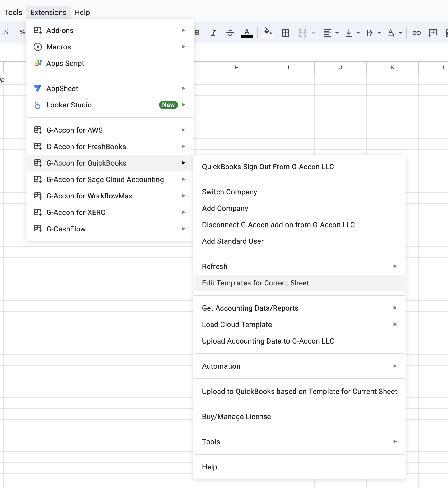Click the New badge beside Looker Studio
This screenshot has width=448, height=488.
168,105
